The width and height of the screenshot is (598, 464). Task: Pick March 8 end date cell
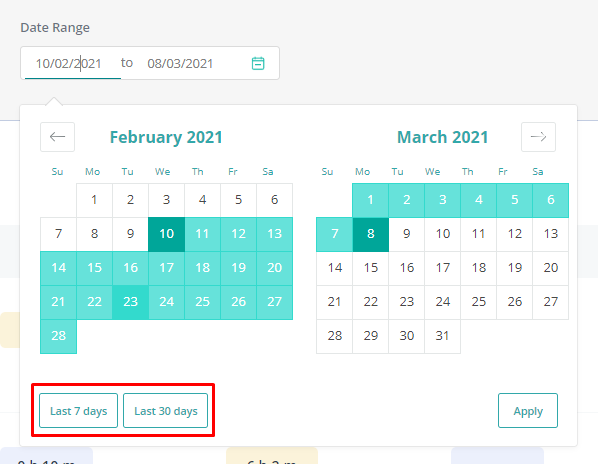(x=371, y=234)
